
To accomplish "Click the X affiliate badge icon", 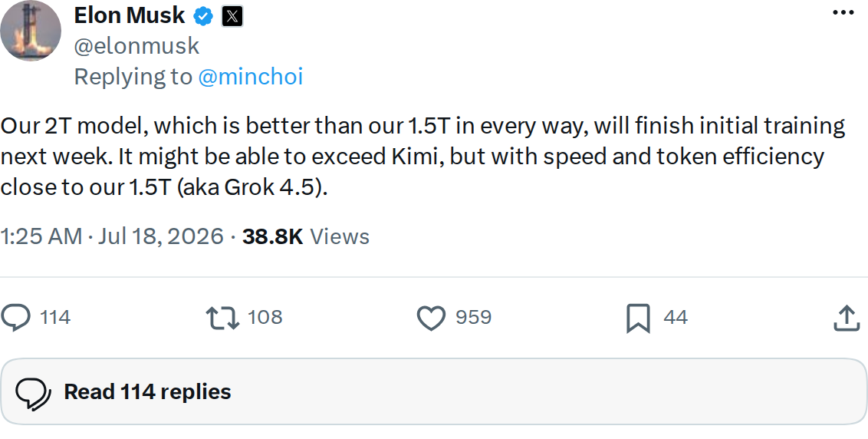I will click(232, 17).
